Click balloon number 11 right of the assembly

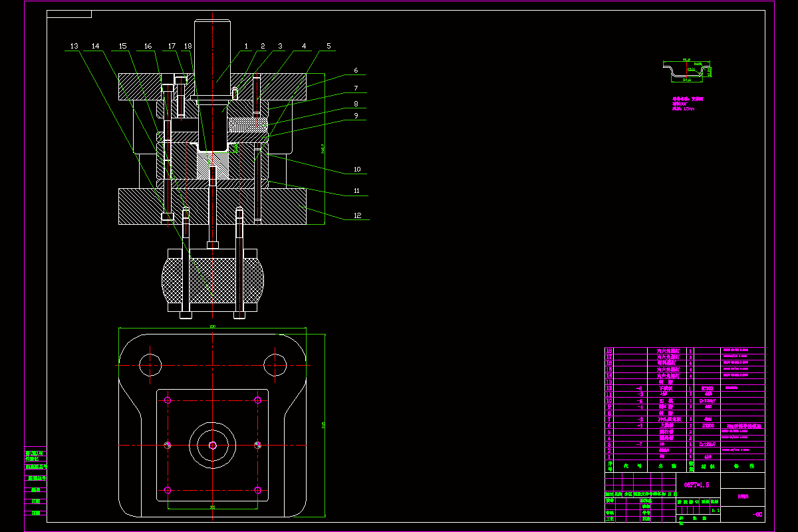pos(357,191)
